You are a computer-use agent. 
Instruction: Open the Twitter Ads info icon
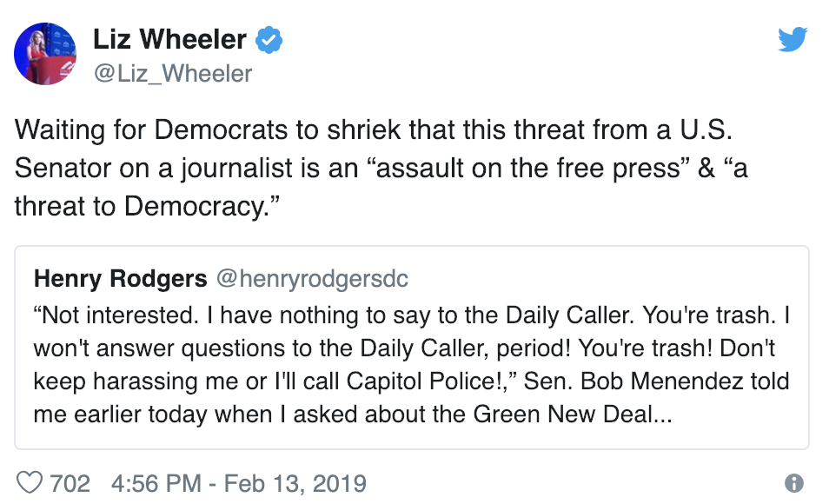point(794,483)
